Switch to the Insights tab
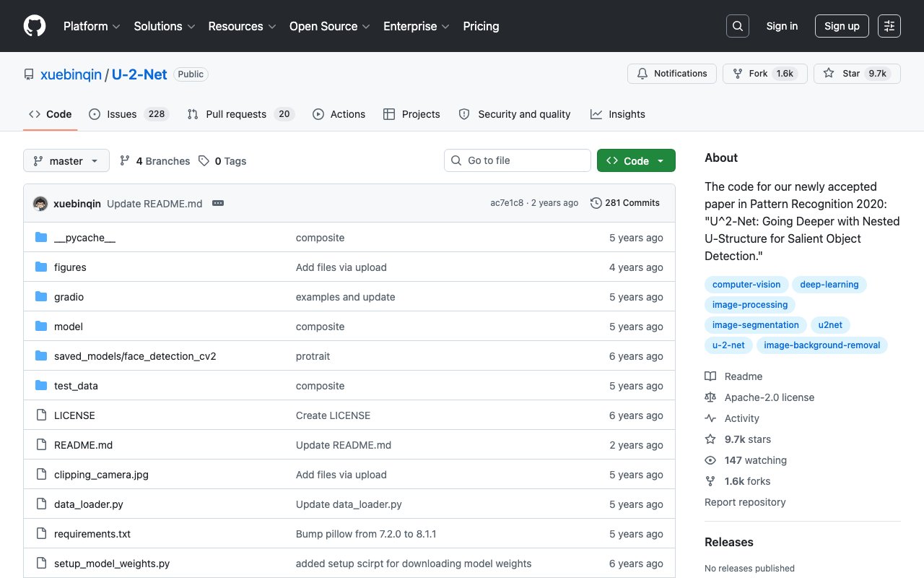Viewport: 924px width, 578px height. point(618,114)
